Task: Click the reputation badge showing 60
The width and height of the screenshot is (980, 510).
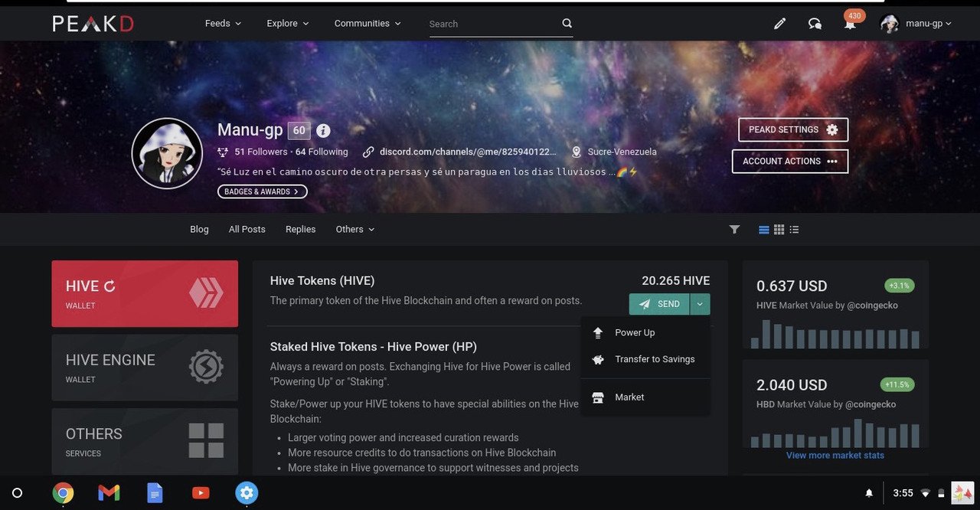Action: tap(299, 130)
